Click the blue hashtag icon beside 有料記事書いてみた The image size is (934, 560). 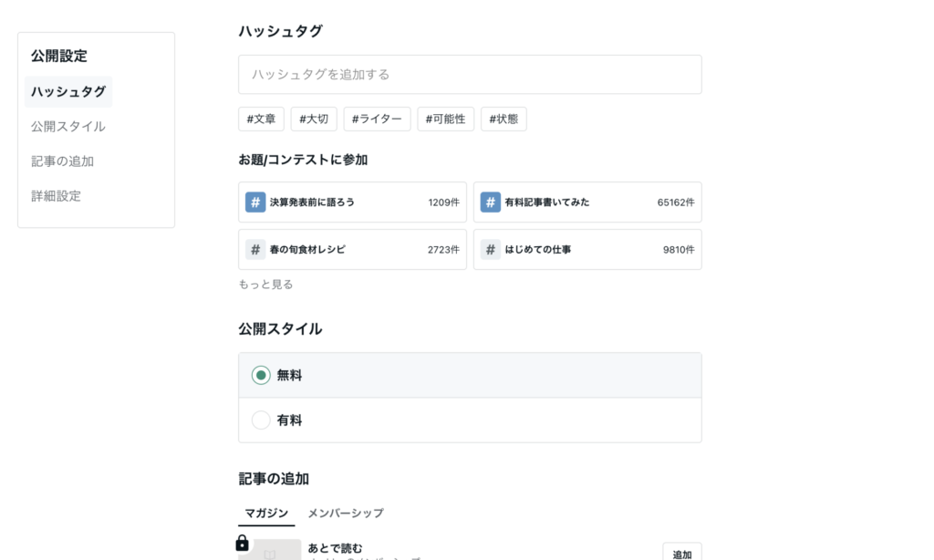point(490,202)
